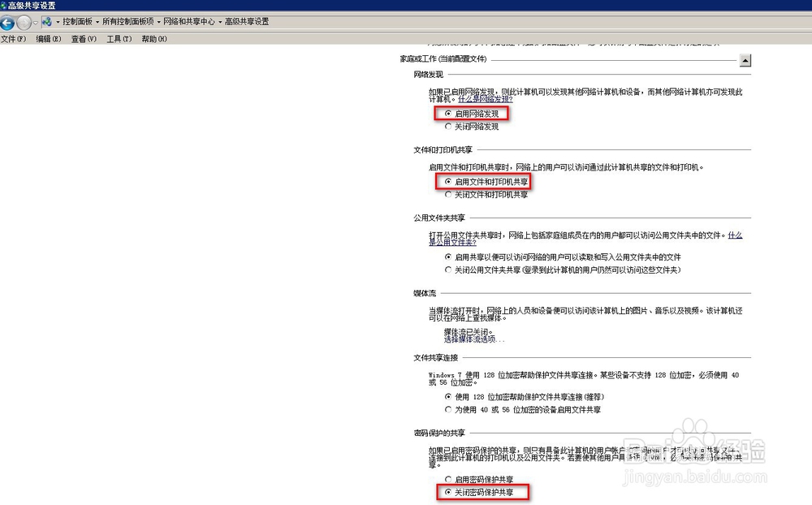
Task: Select 启用网络发现 radio button
Action: point(449,114)
